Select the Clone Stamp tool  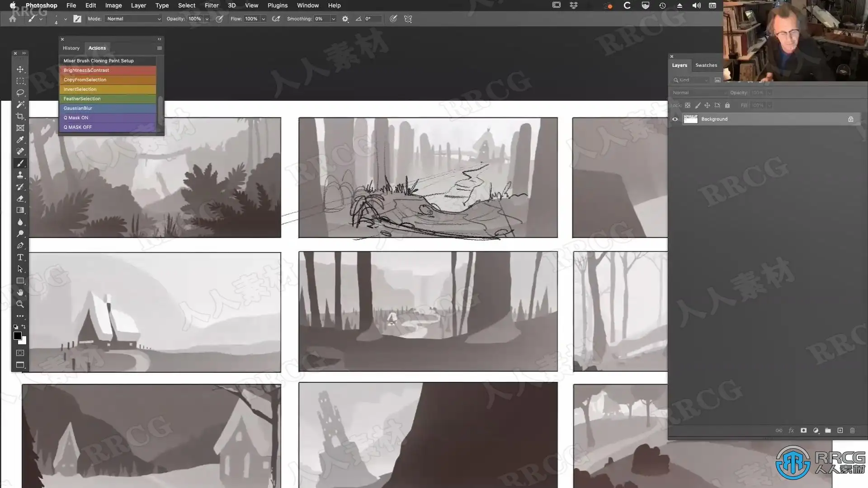(20, 175)
